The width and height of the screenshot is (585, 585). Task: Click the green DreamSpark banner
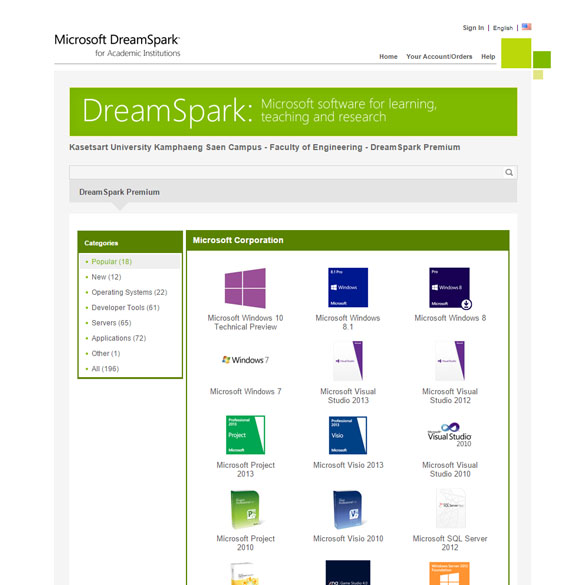click(x=293, y=112)
